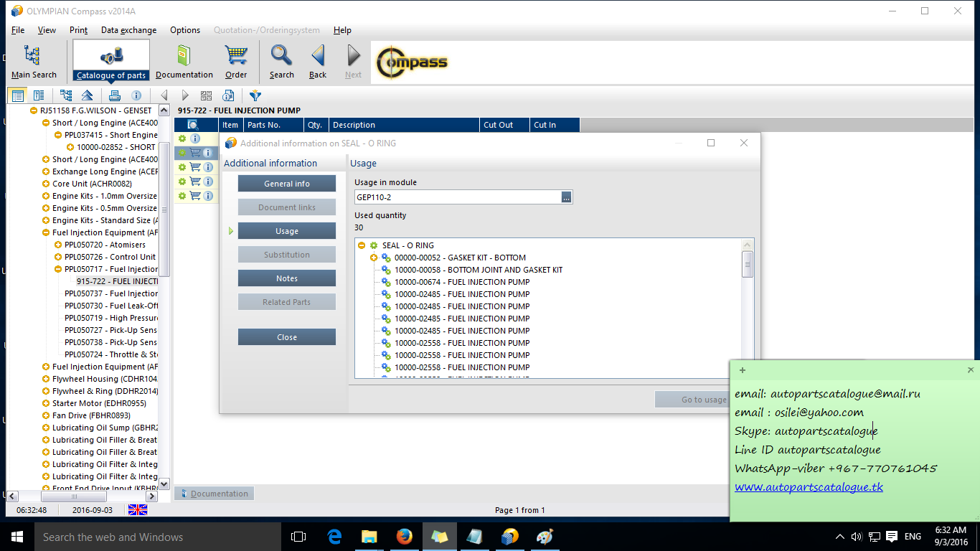Click the usage list vertical scrollbar thumb
This screenshot has height=551, width=980.
(748, 264)
